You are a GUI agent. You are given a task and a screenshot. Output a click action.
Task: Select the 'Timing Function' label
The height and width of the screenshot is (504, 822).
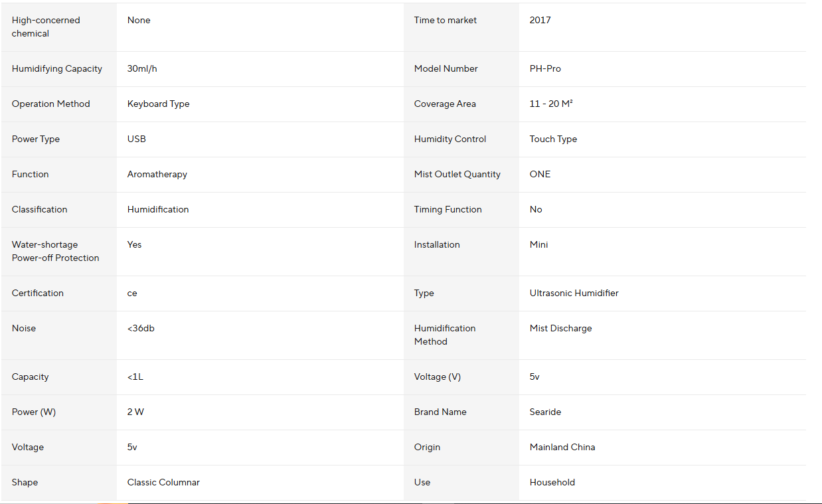coord(448,210)
